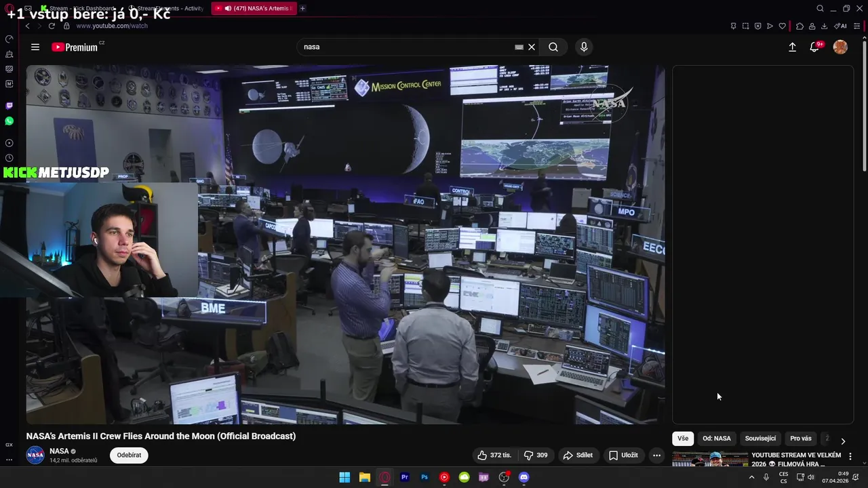The height and width of the screenshot is (488, 868).
Task: Bookmark the page with the heart icon
Action: 782,26
